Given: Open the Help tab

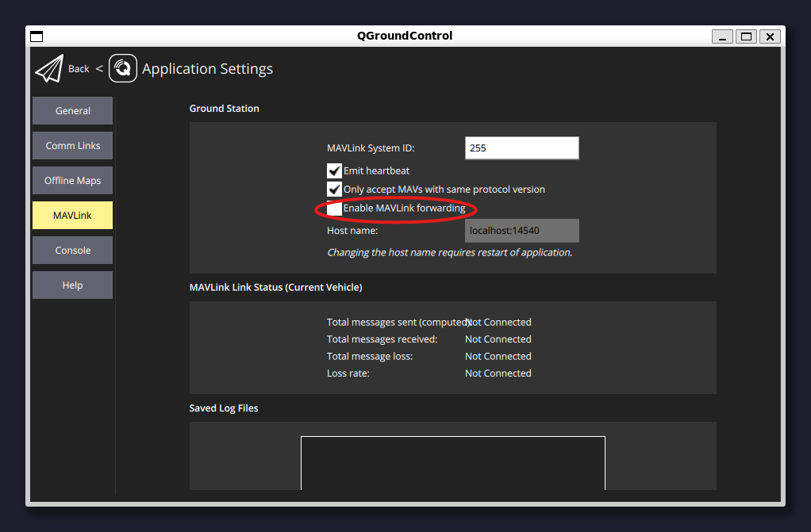Looking at the screenshot, I should pos(72,285).
